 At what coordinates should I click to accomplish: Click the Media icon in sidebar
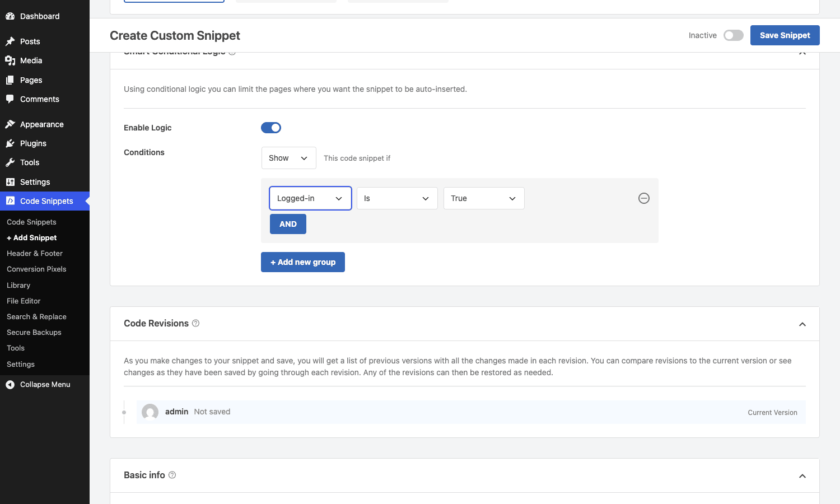[10, 60]
